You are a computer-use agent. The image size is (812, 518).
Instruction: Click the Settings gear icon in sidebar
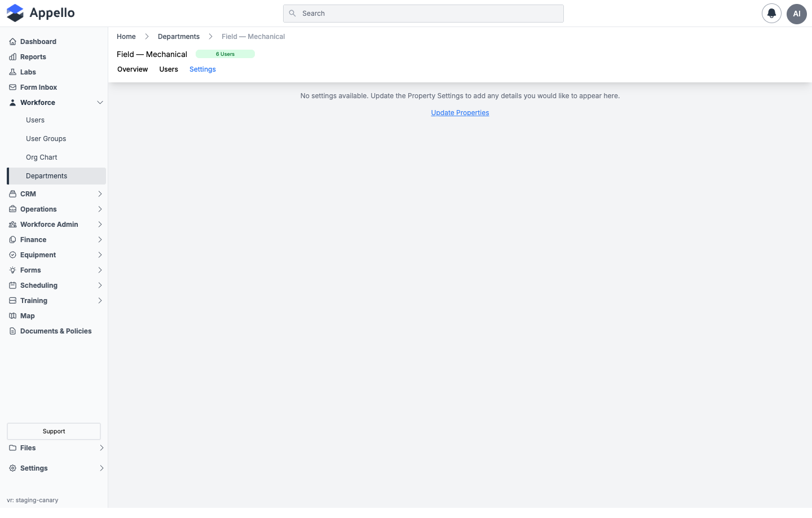coord(12,468)
